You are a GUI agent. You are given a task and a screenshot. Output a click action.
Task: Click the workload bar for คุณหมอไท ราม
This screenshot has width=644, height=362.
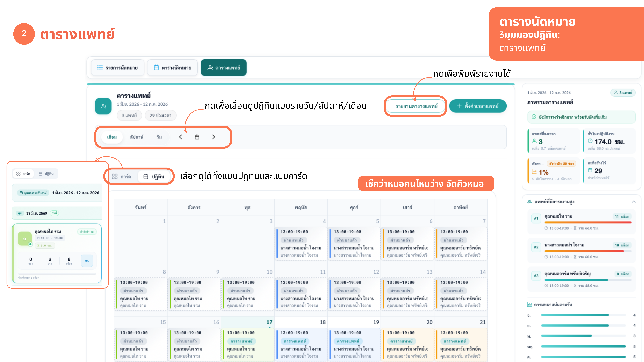pos(588,222)
